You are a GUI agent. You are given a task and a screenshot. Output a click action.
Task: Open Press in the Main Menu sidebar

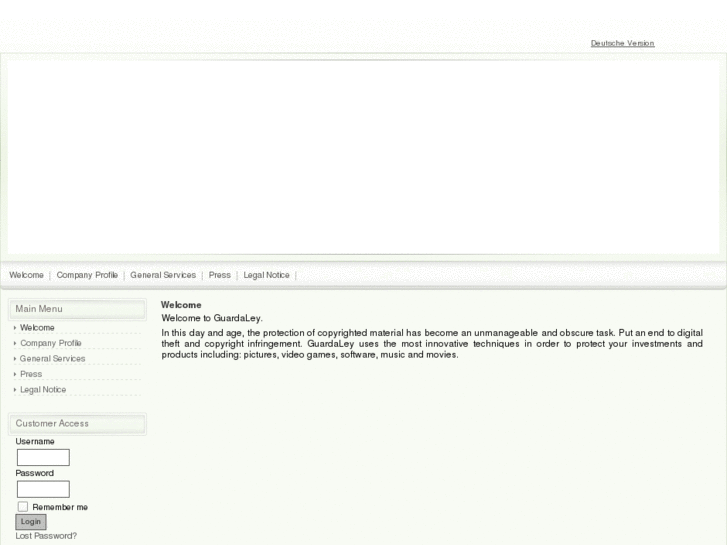[31, 374]
